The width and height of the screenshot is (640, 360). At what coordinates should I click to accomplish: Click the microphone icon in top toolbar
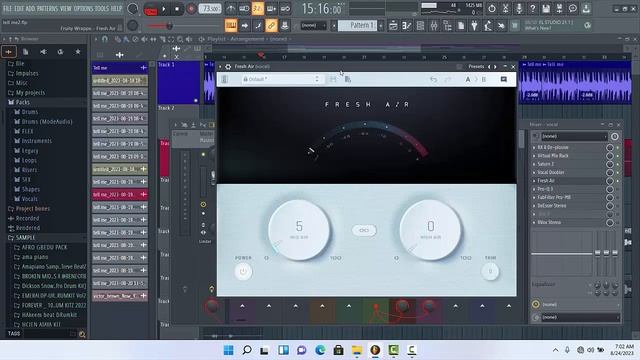(519, 8)
